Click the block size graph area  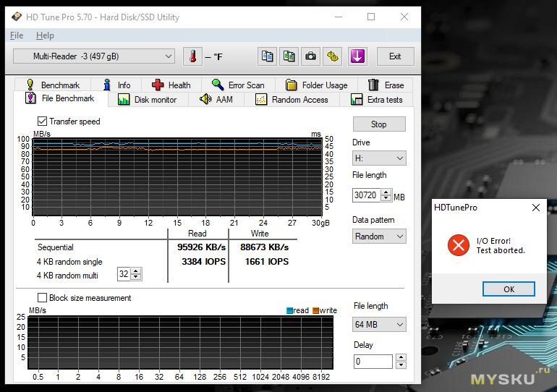180,343
